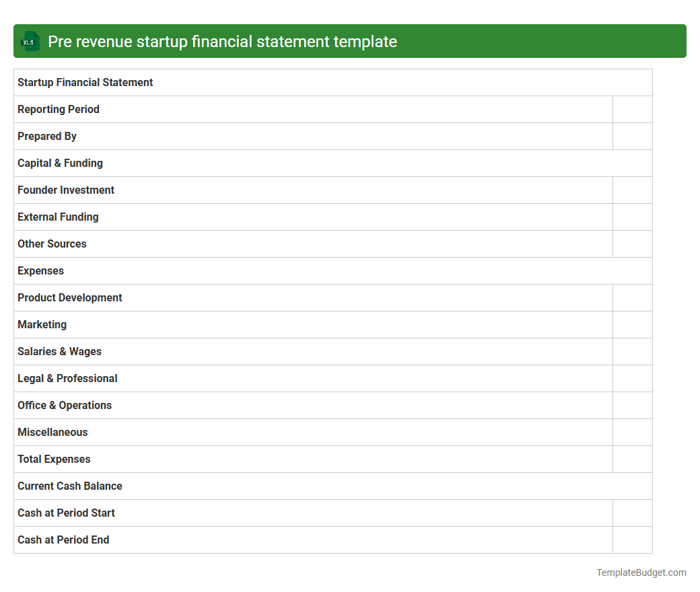This screenshot has width=700, height=592.
Task: Select the Cash at Period Start cell
Action: [x=632, y=513]
